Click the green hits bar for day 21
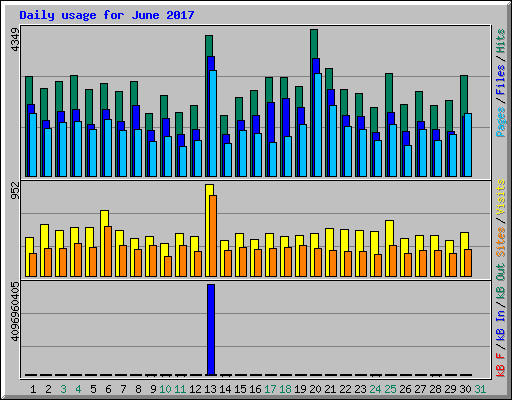Viewport: 512px width, 400px height. 329,79
